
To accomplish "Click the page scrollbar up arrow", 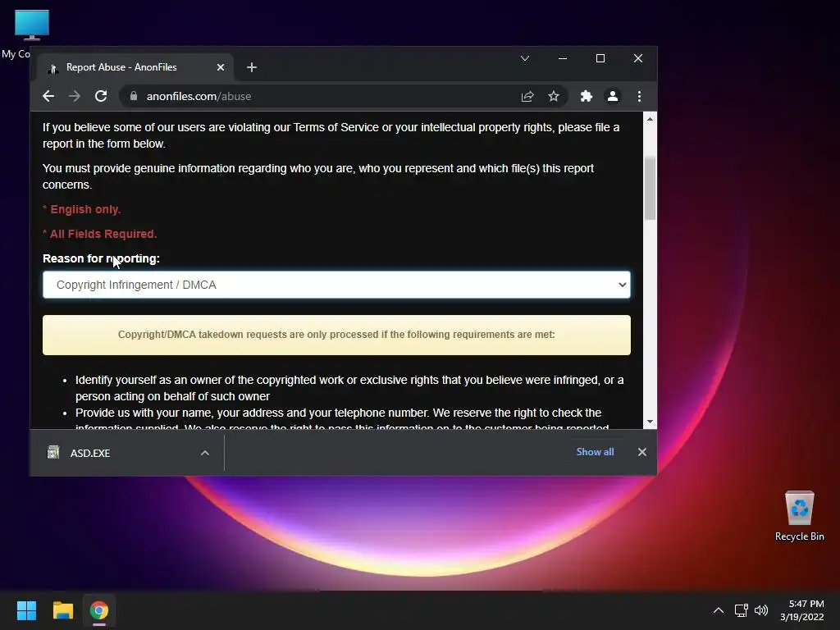I will pyautogui.click(x=650, y=119).
